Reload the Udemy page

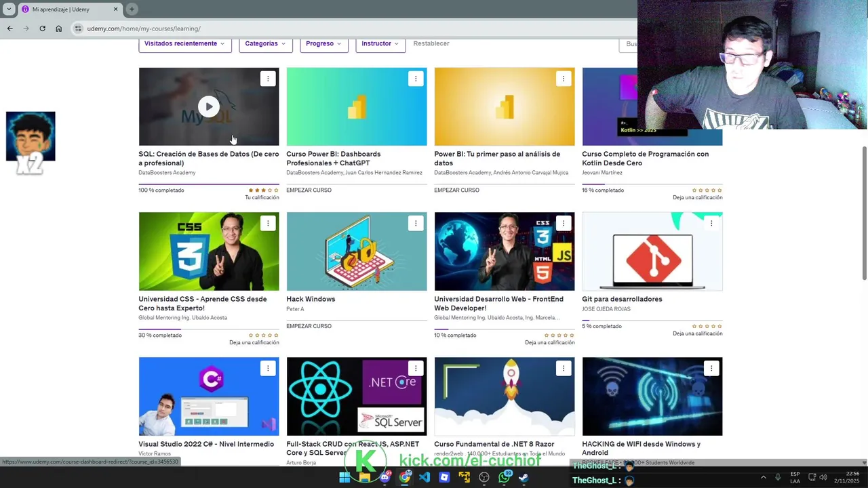pyautogui.click(x=42, y=28)
